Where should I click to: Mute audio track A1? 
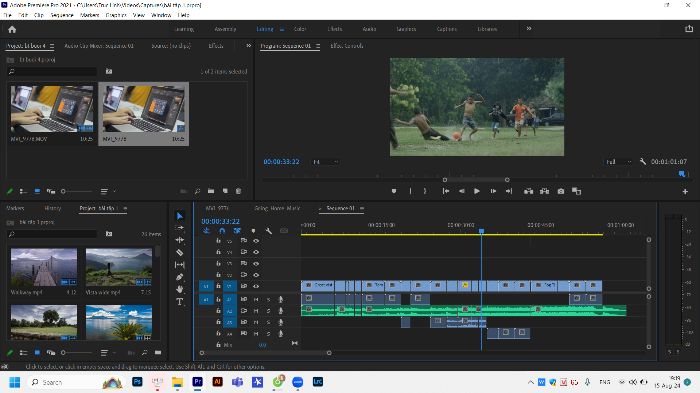pyautogui.click(x=256, y=299)
